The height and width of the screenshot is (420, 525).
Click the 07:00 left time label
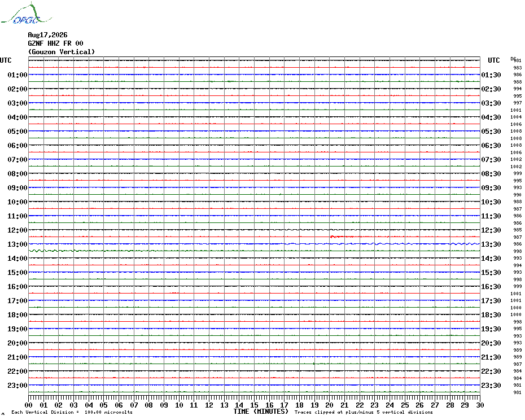[17, 159]
